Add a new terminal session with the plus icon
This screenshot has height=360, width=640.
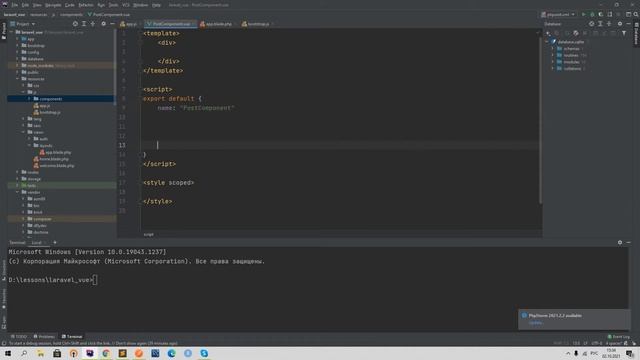pos(55,242)
